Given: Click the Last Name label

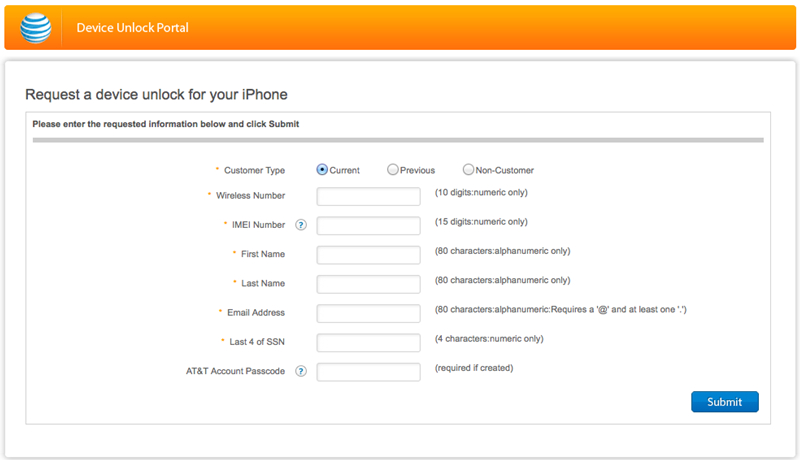Looking at the screenshot, I should pyautogui.click(x=263, y=283).
